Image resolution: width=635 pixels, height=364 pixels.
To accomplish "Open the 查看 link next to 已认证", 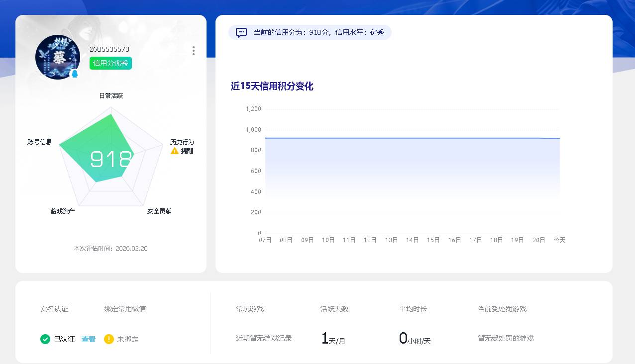I will (88, 339).
